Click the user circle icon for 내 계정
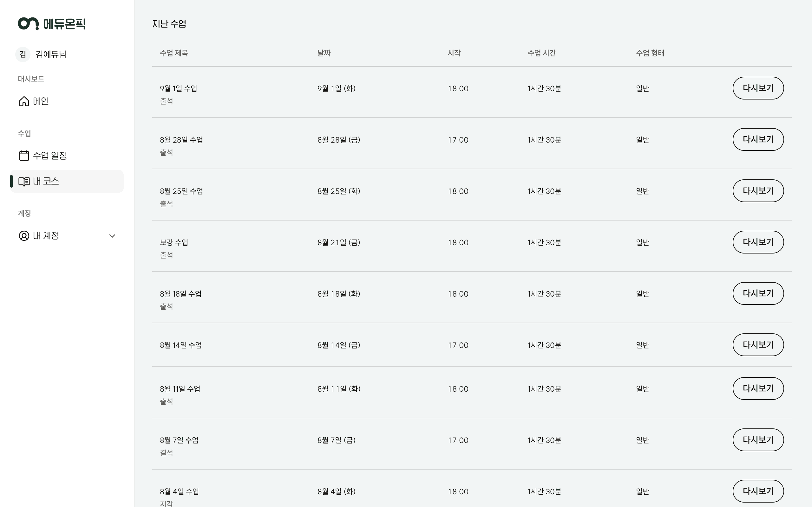Image resolution: width=812 pixels, height=507 pixels. pyautogui.click(x=24, y=236)
